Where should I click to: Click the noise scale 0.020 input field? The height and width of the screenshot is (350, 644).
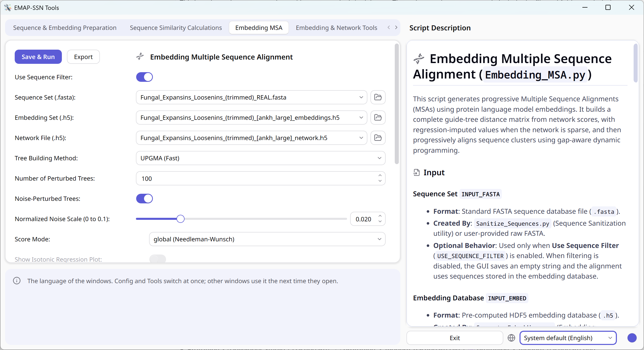pyautogui.click(x=368, y=219)
